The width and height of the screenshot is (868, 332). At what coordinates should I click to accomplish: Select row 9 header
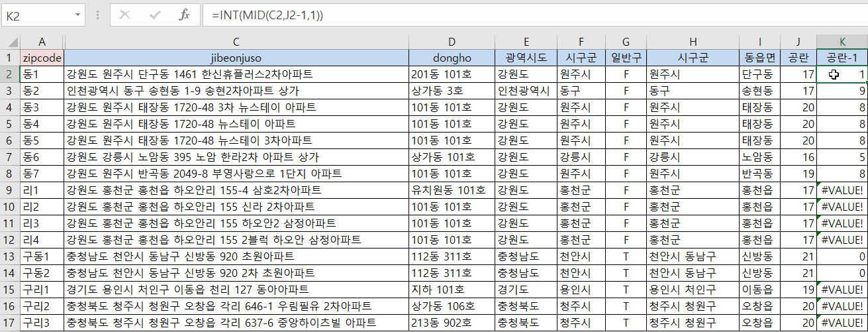pyautogui.click(x=10, y=190)
